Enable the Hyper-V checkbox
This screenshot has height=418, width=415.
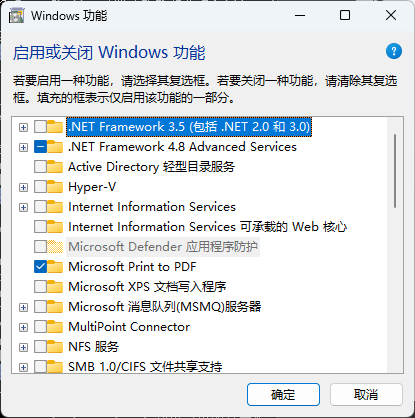point(40,187)
